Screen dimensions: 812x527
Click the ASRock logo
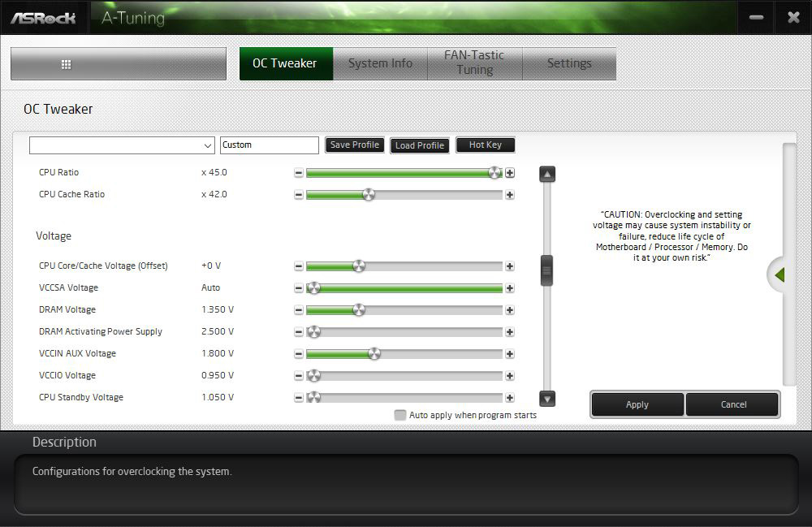[x=44, y=18]
